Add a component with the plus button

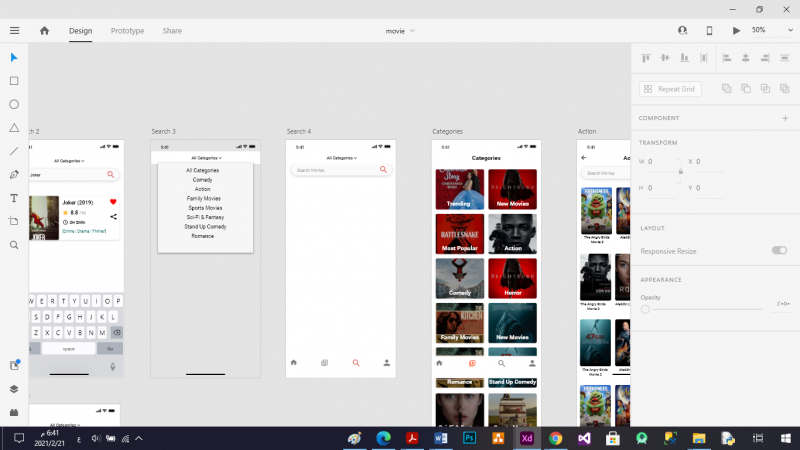coord(785,118)
